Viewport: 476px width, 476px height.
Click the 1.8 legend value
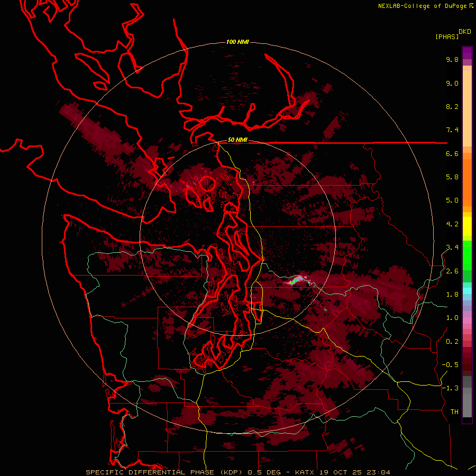click(452, 295)
